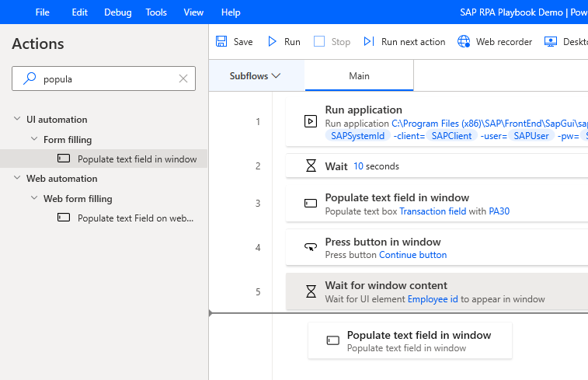The height and width of the screenshot is (380, 588).
Task: Select the Run application step title
Action: [364, 110]
